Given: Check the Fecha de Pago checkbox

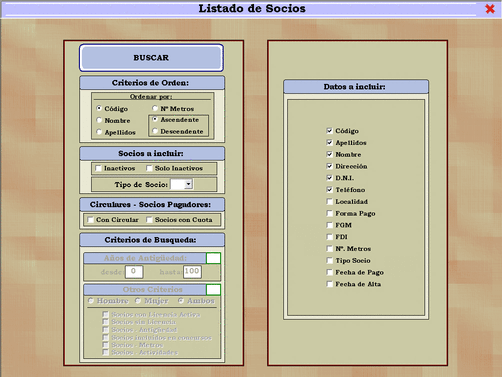Looking at the screenshot, I should [330, 272].
